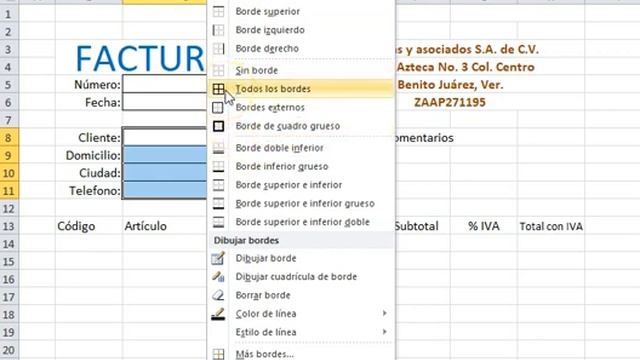Screen dimensions: 640x360
Task: Click the Cliente: label cell
Action: click(89, 138)
